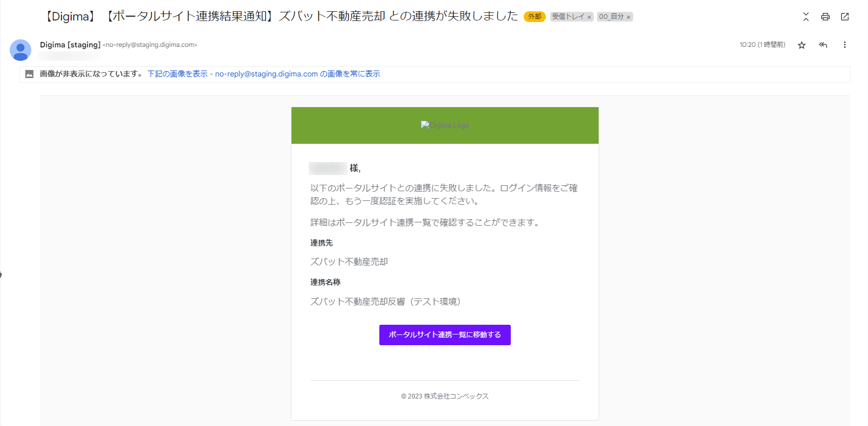Click the hidden images picture icon
868x426 pixels.
click(30, 74)
